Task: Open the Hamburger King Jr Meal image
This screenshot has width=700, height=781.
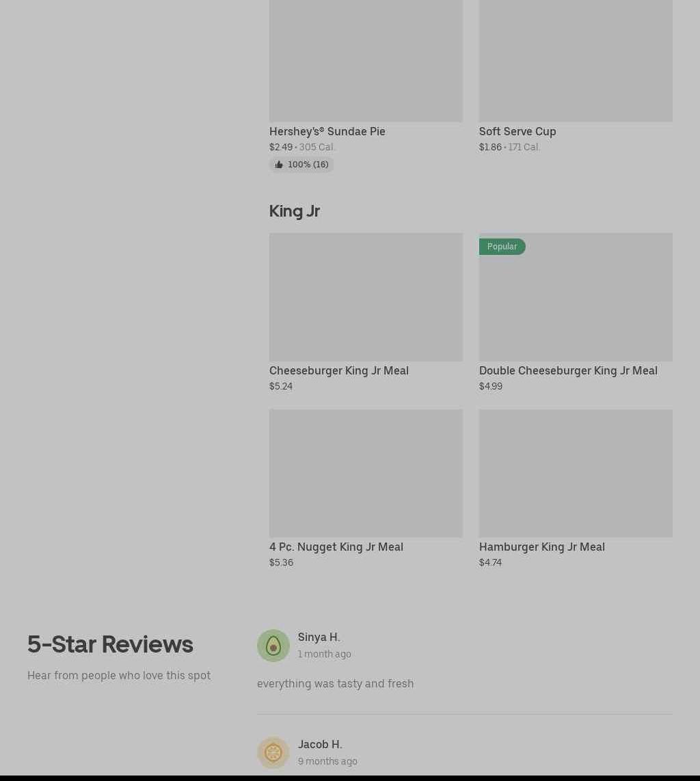Action: (x=576, y=474)
